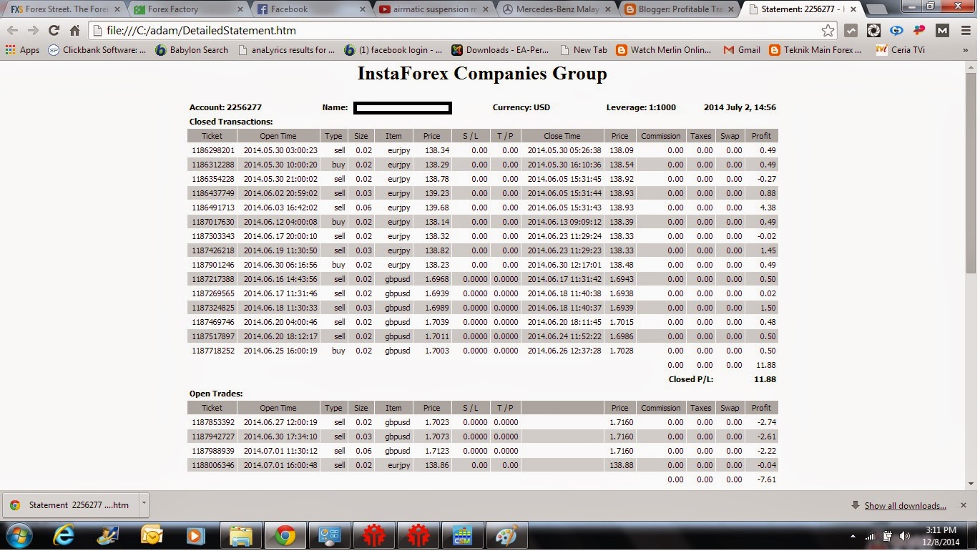This screenshot has width=980, height=551.
Task: Click the scrollbar down arrow
Action: click(x=971, y=484)
